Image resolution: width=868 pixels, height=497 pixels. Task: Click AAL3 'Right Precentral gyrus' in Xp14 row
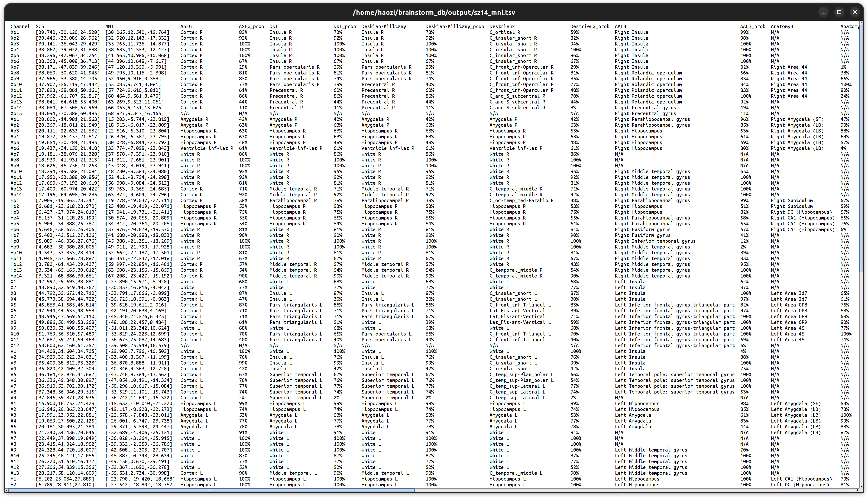pos(645,107)
